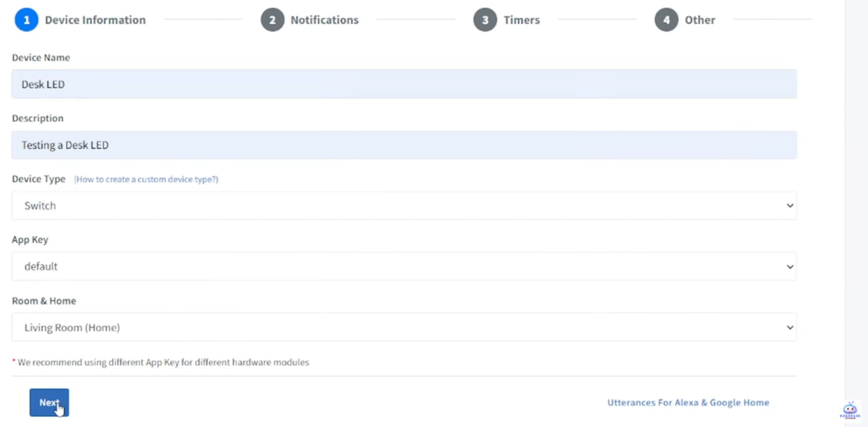Click into the Device Name field

tap(404, 84)
